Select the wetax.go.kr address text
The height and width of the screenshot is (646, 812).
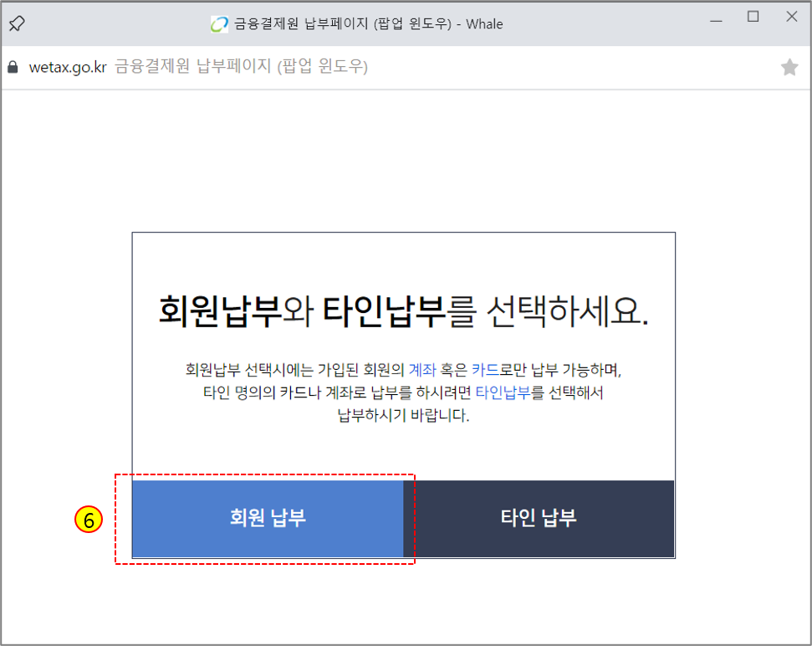pyautogui.click(x=68, y=67)
